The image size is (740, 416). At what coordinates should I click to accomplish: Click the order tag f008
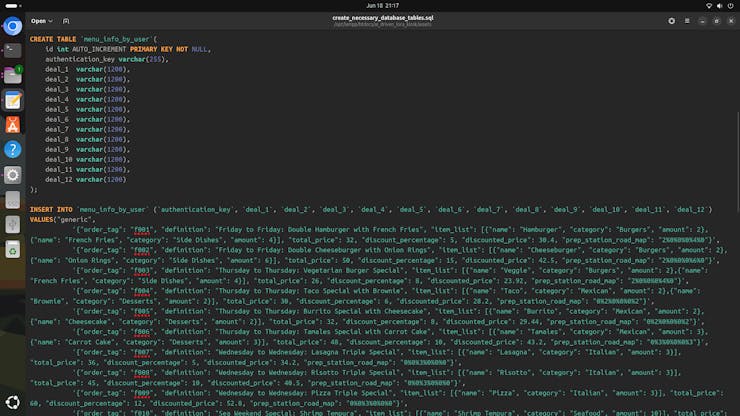(x=142, y=373)
